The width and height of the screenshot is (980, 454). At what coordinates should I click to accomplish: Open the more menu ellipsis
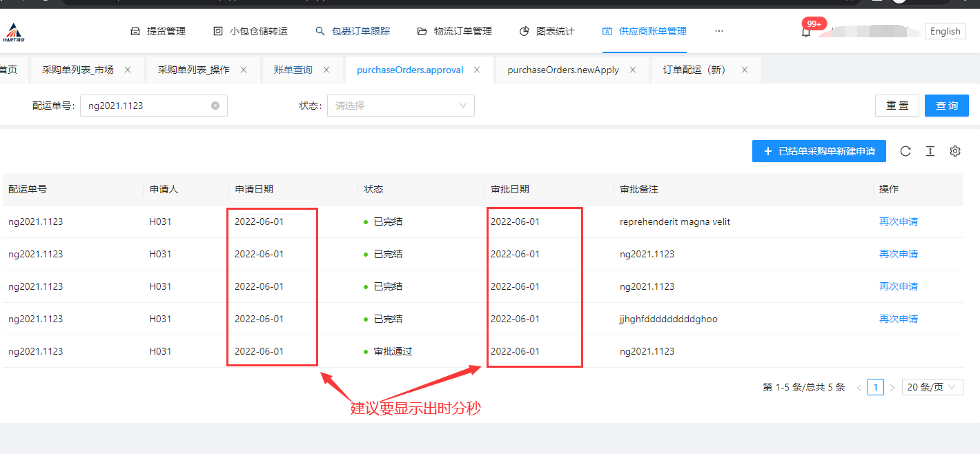point(719,31)
